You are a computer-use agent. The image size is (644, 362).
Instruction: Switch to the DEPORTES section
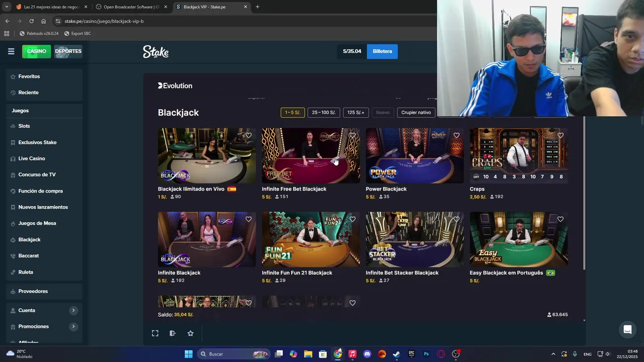click(68, 51)
